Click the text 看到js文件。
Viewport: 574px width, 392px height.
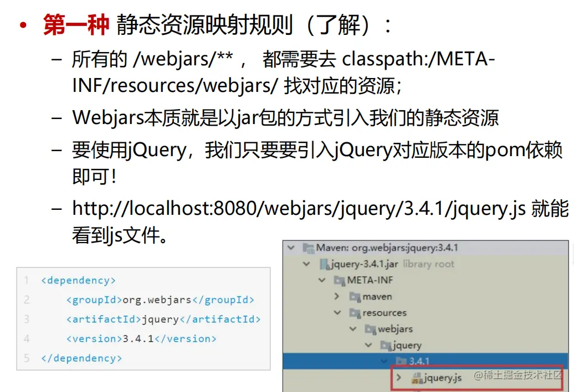120,235
